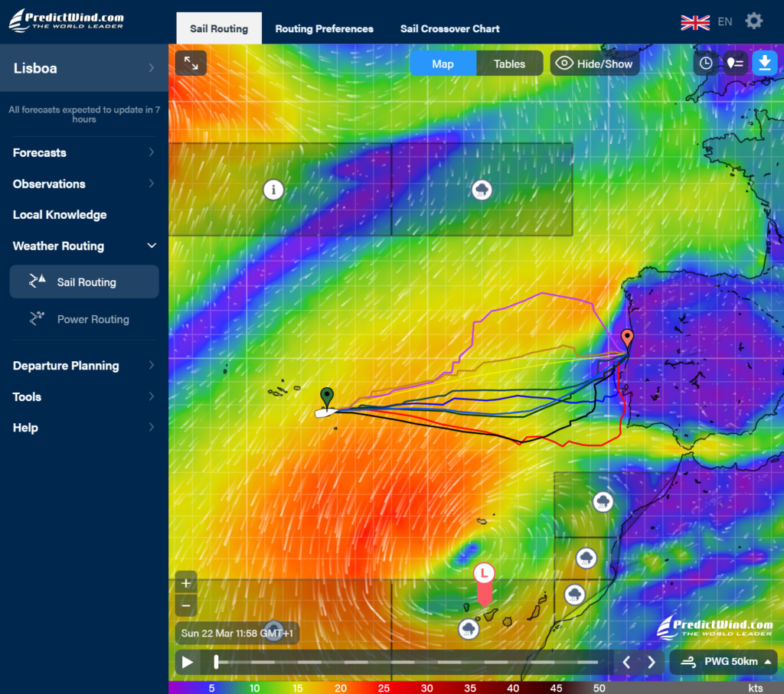The height and width of the screenshot is (694, 784).
Task: Switch to Map view
Action: (x=443, y=64)
